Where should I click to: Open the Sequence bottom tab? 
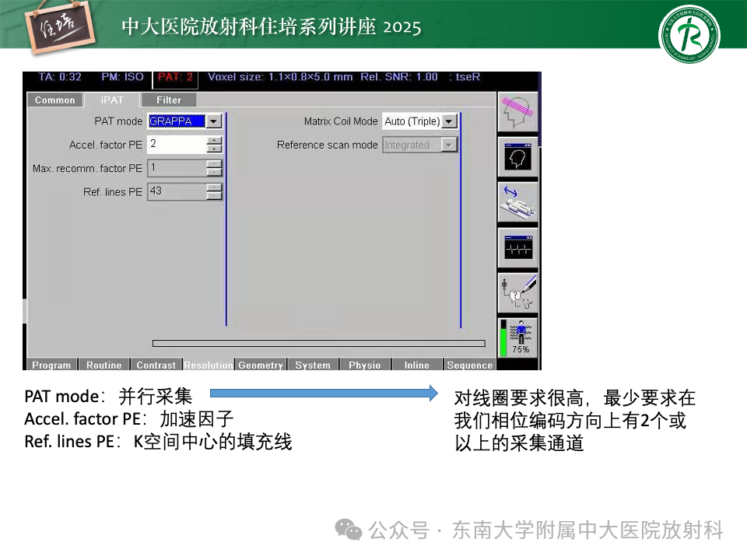pos(470,365)
